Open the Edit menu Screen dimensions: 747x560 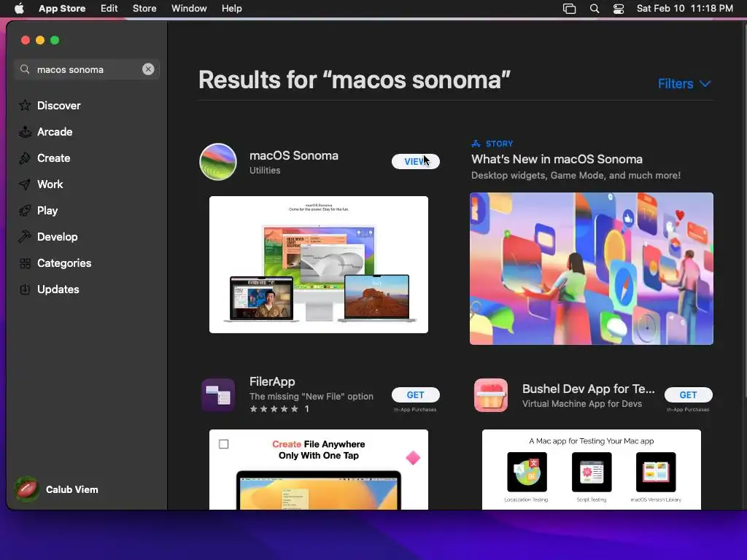pyautogui.click(x=109, y=8)
